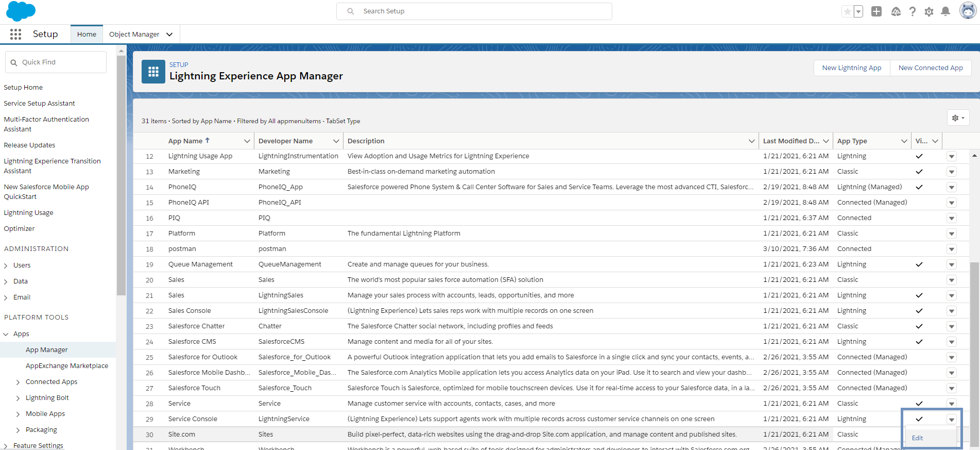Collapse the Apps section in sidebar
980x450 pixels.
pyautogui.click(x=6, y=335)
